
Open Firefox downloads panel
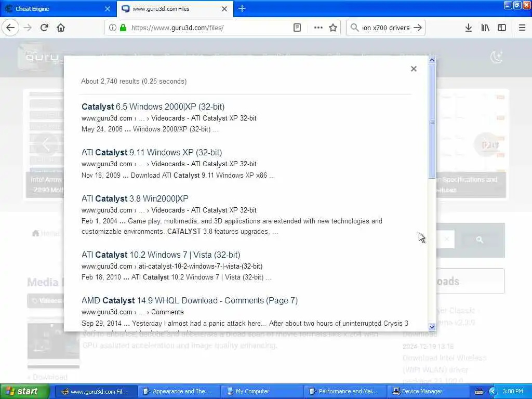tap(469, 28)
